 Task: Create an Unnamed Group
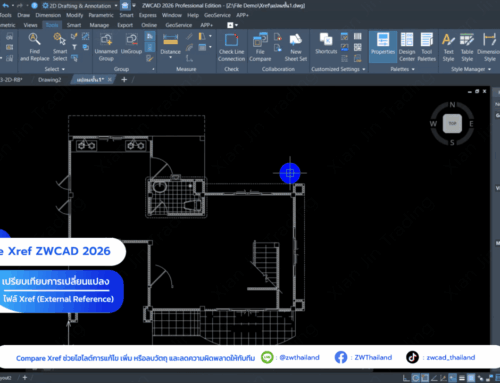click(106, 47)
